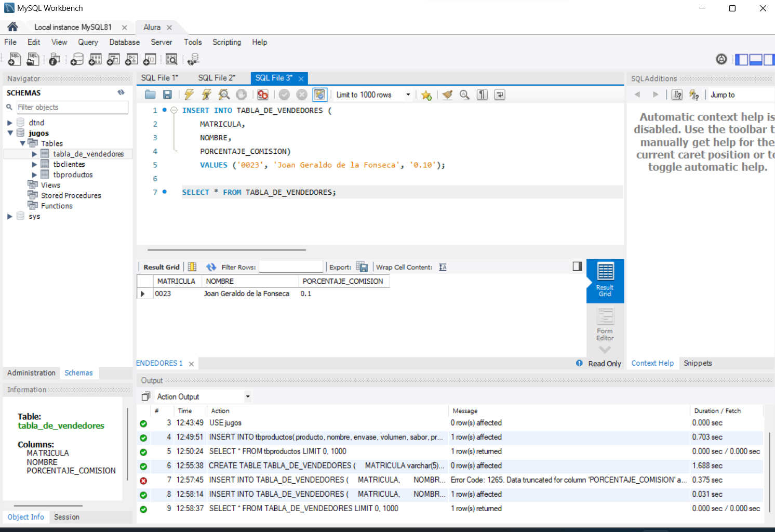
Task: Switch to the Alura connection tab
Action: pyautogui.click(x=152, y=27)
